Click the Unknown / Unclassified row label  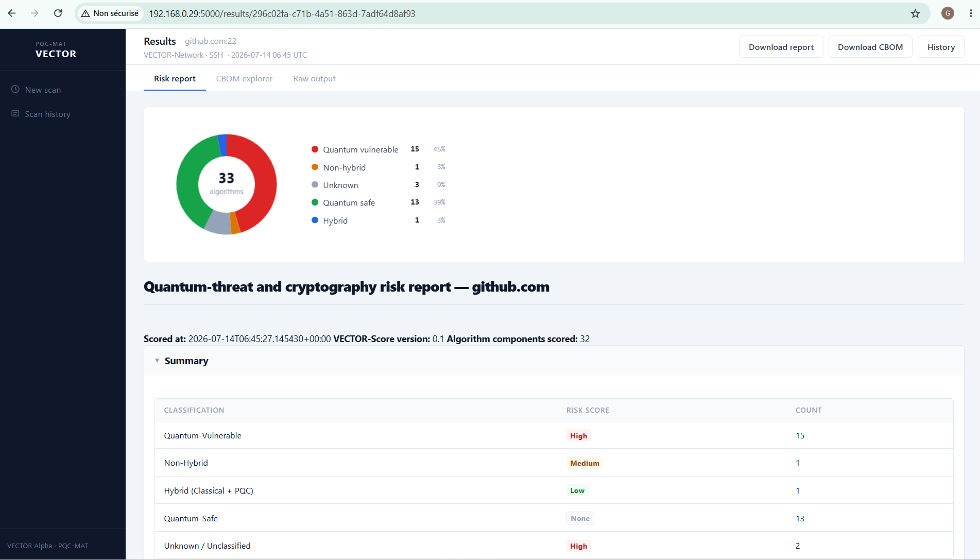[x=207, y=546]
